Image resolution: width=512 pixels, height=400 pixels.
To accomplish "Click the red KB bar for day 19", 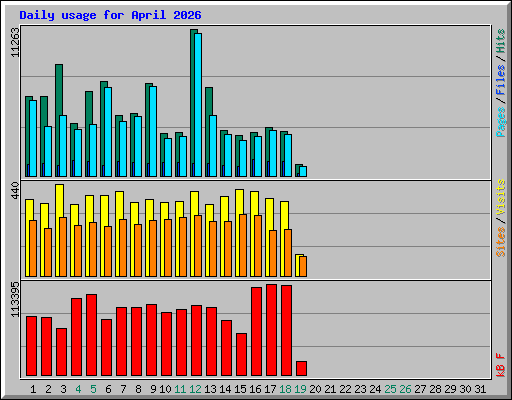I will pos(301,369).
